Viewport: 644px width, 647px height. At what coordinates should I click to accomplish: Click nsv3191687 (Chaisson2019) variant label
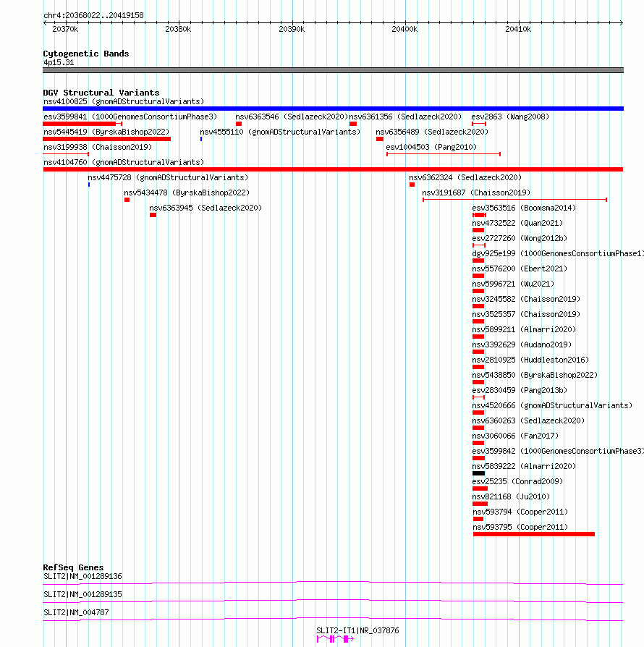point(476,193)
